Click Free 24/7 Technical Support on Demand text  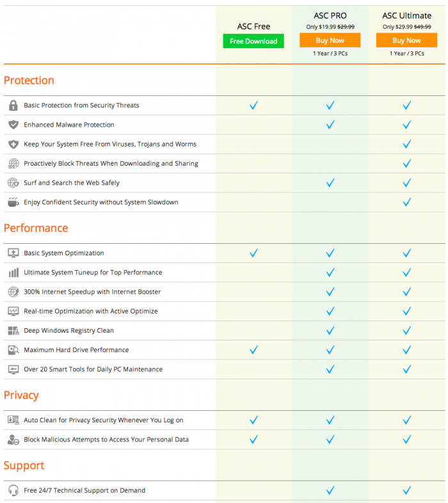pyautogui.click(x=84, y=490)
